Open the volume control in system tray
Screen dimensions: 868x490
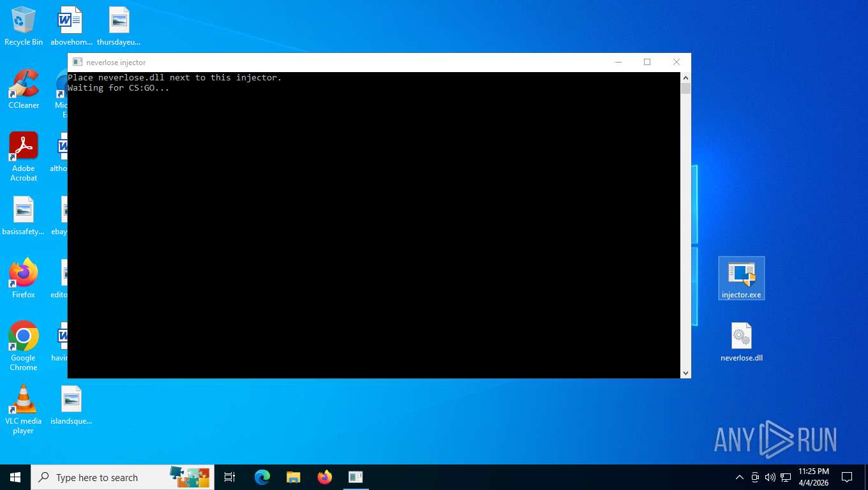click(x=770, y=477)
